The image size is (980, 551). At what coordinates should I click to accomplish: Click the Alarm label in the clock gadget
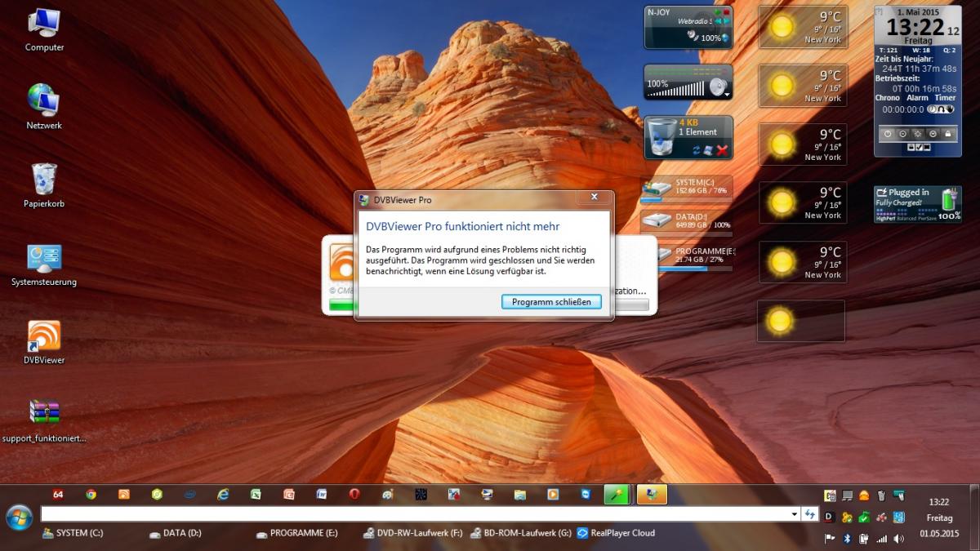917,98
